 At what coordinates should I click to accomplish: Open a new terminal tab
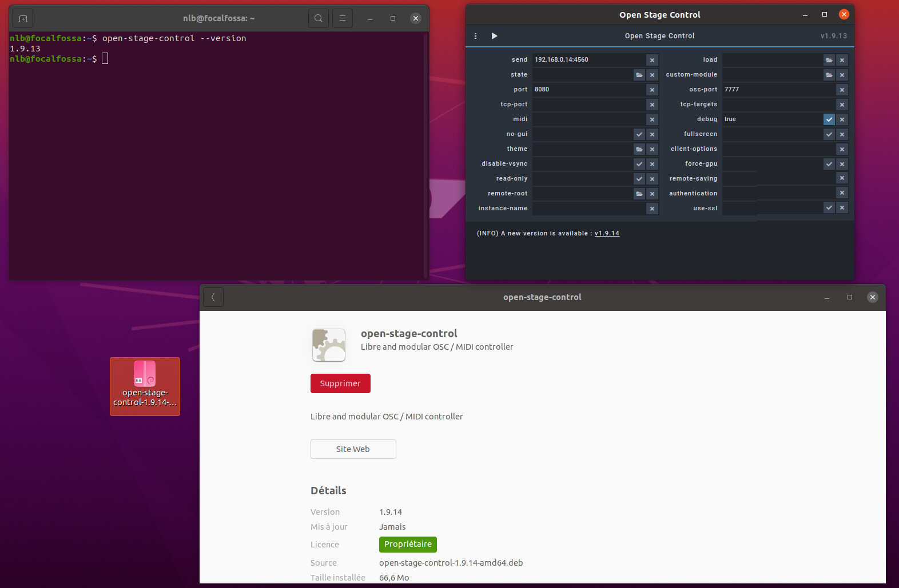click(23, 18)
